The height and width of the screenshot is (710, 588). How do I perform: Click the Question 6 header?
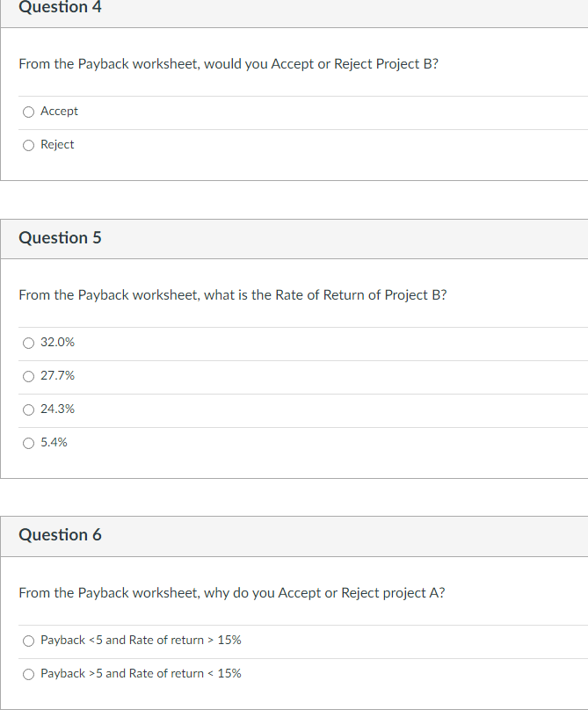60,535
